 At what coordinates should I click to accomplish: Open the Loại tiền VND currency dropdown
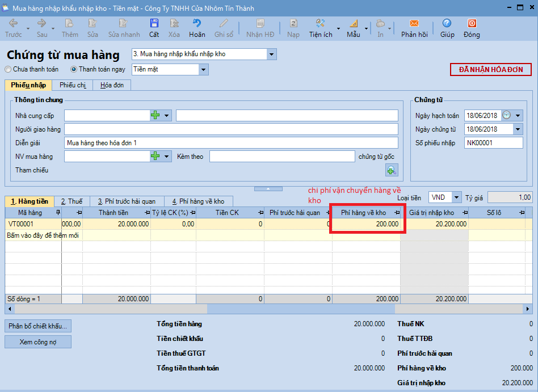pyautogui.click(x=456, y=197)
